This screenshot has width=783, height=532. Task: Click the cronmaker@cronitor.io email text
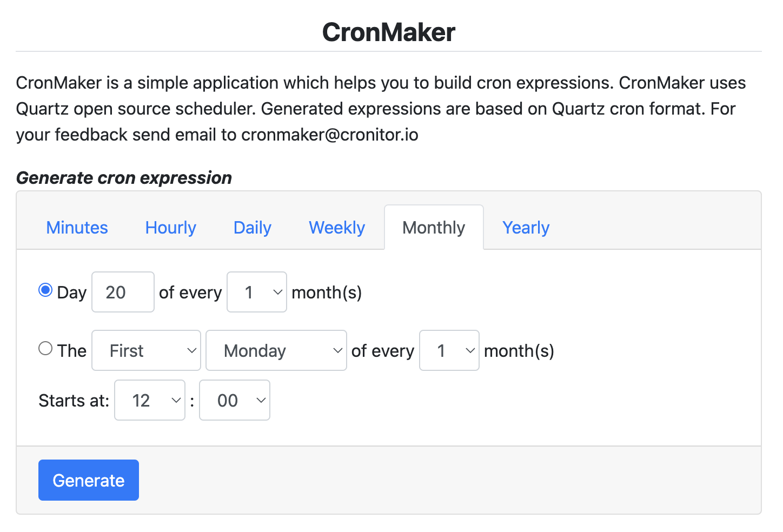(329, 135)
